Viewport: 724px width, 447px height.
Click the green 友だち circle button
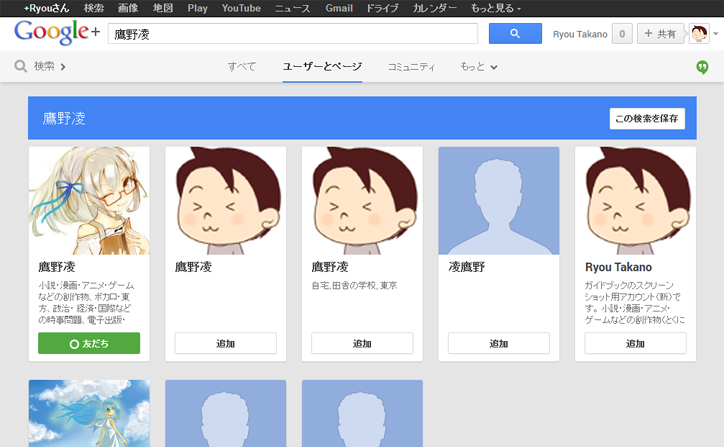(x=89, y=344)
